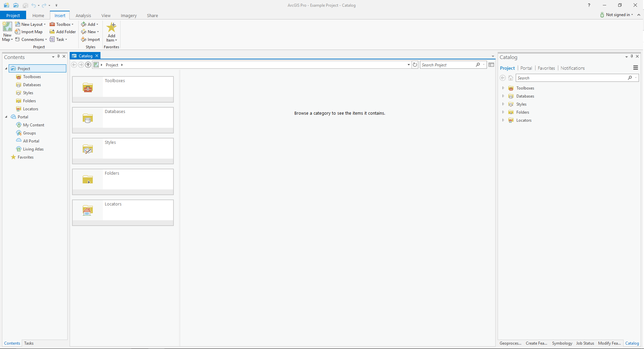Expand Folders in Catalog pane
This screenshot has width=644, height=349.
503,112
